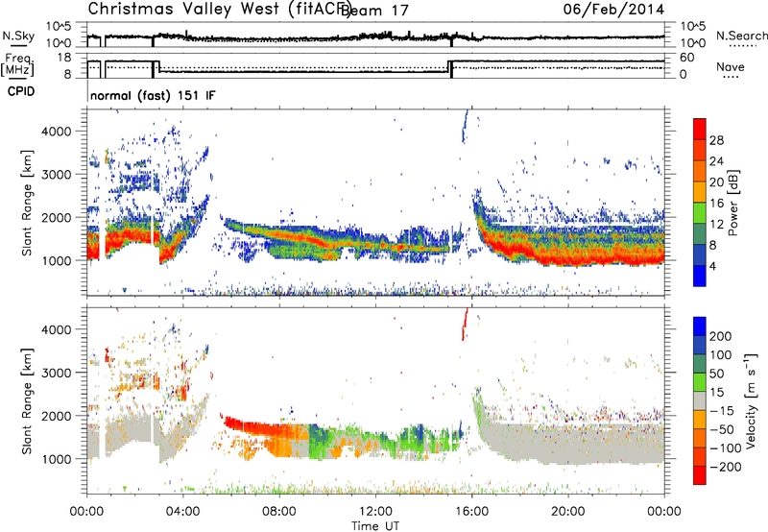Click the 'Christmas Valley West (fitACF)' title
768x532 pixels.
(219, 10)
